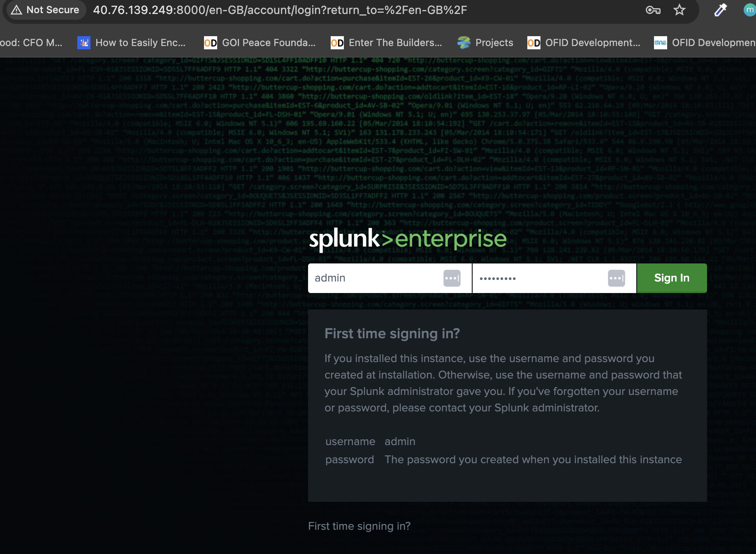The image size is (756, 554).
Task: Open the 'How to Easily Enc...' bookmark
Action: pyautogui.click(x=132, y=43)
